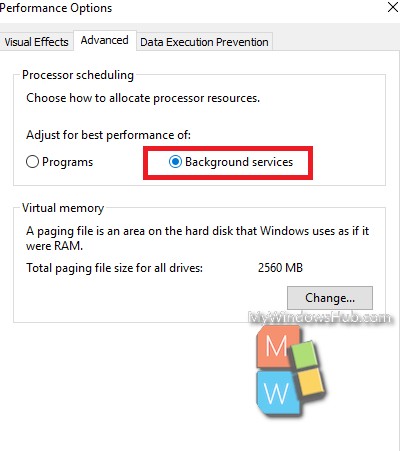Select the Advanced tab
Screen dimensions: 400x451
pyautogui.click(x=105, y=40)
